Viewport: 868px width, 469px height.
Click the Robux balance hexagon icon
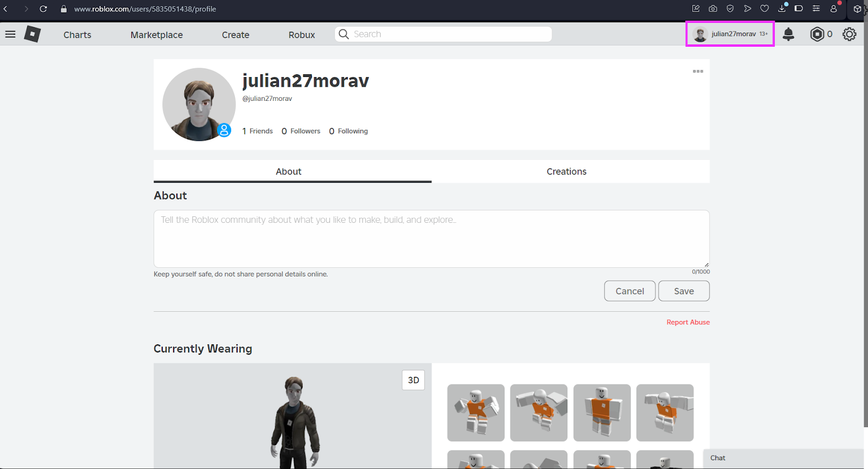(817, 34)
